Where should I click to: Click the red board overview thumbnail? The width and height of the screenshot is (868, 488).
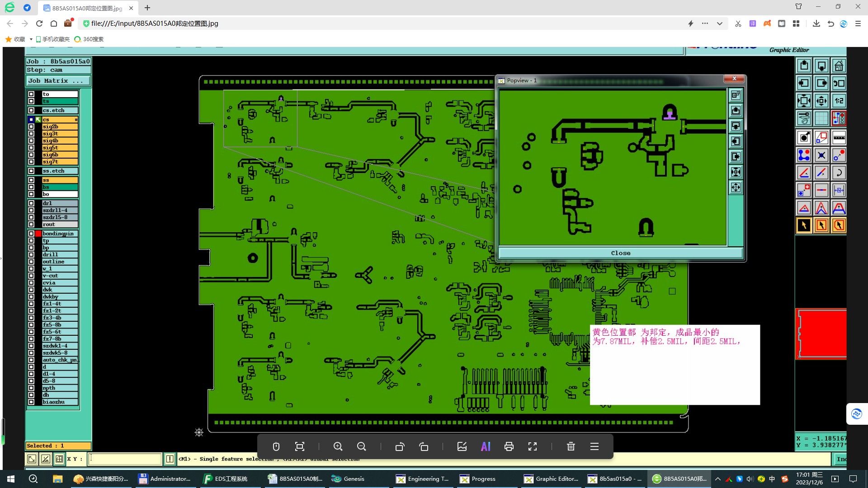821,334
